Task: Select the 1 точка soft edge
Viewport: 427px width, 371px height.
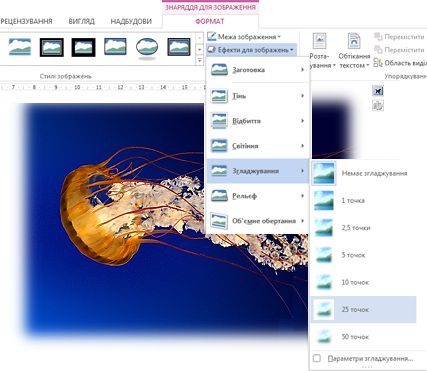Action: pos(363,200)
